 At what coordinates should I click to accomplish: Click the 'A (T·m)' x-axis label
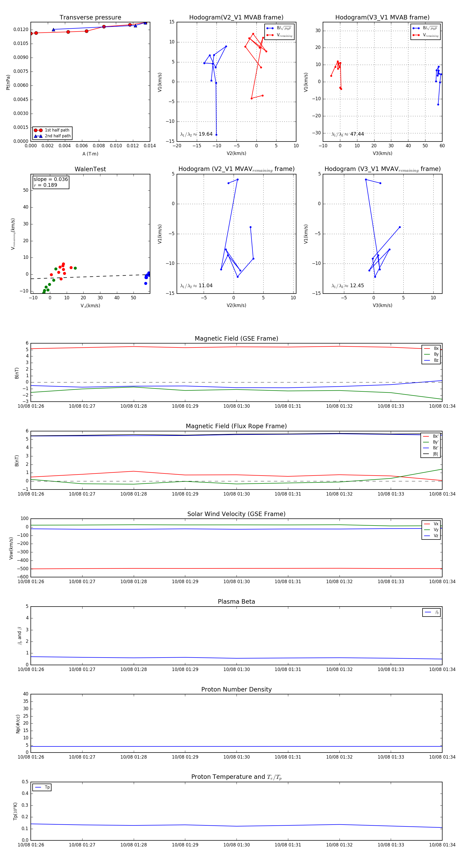click(90, 154)
